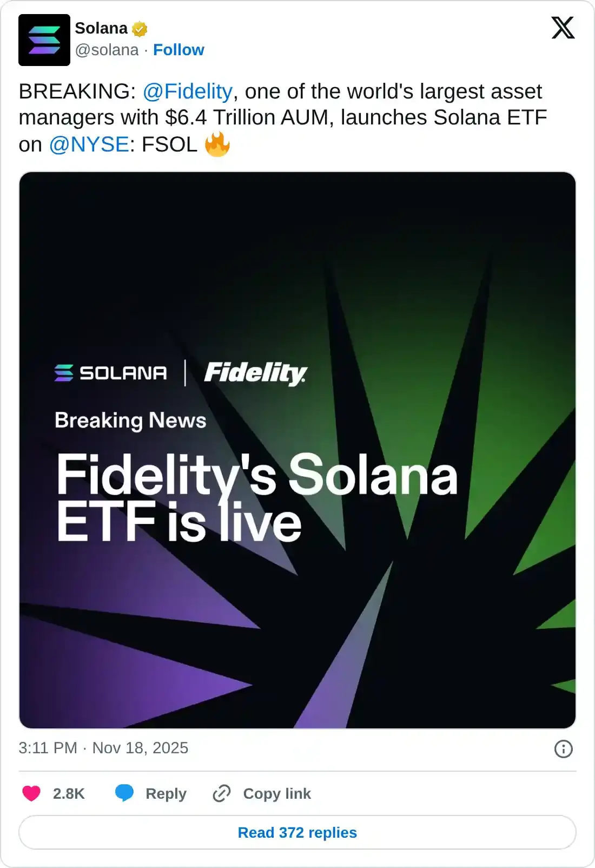The height and width of the screenshot is (868, 595).
Task: Toggle following via the Follow button
Action: [179, 50]
